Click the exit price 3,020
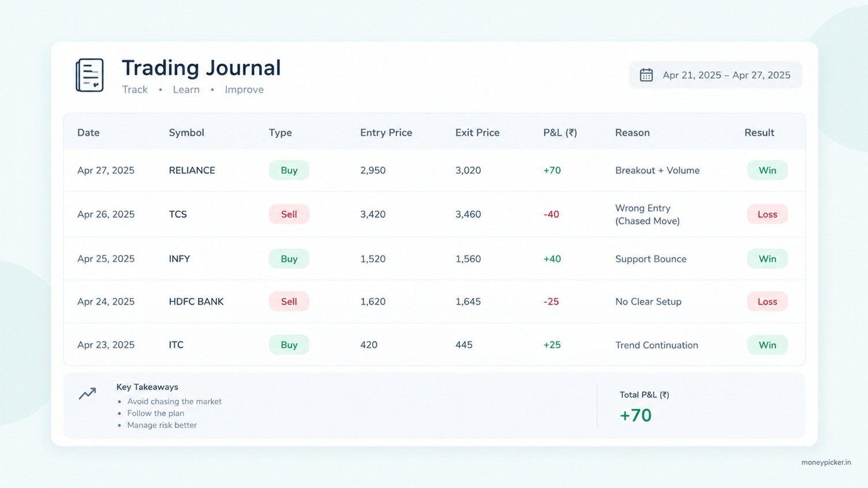Screen dimensions: 868x488 click(468, 170)
